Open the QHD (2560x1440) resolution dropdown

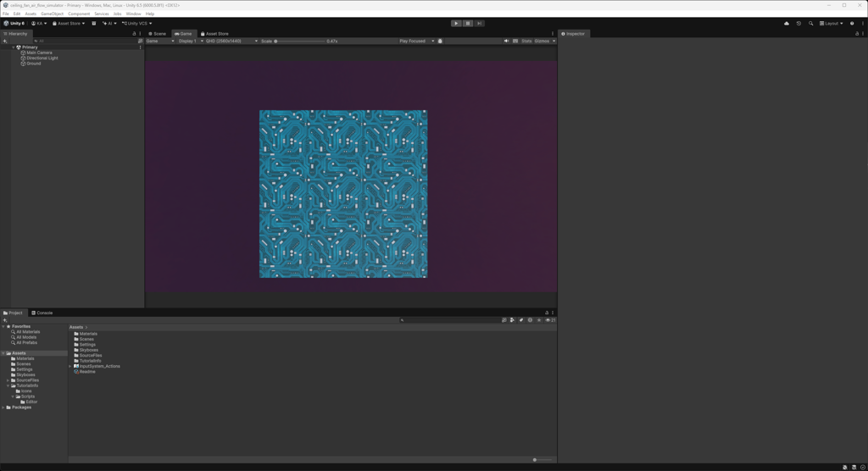pyautogui.click(x=231, y=41)
